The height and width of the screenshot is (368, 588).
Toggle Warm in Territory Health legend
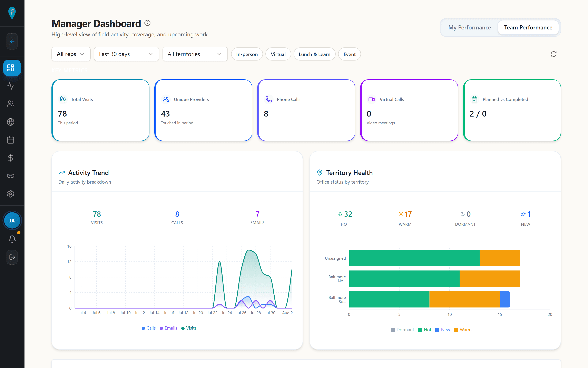click(463, 330)
